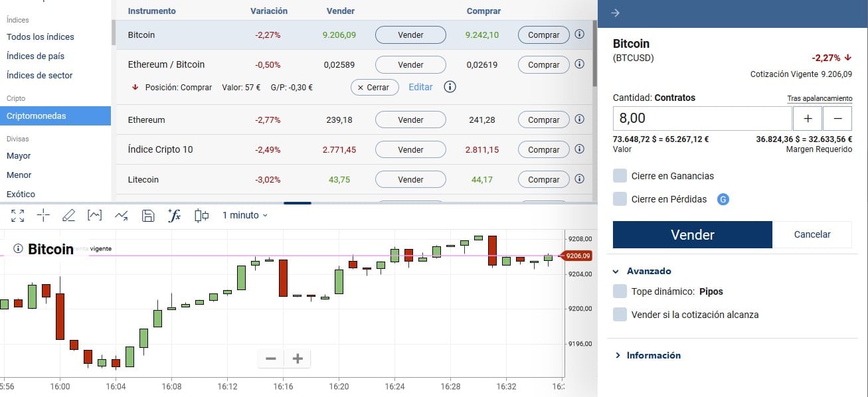
Task: Expand the Información section
Action: pos(646,355)
